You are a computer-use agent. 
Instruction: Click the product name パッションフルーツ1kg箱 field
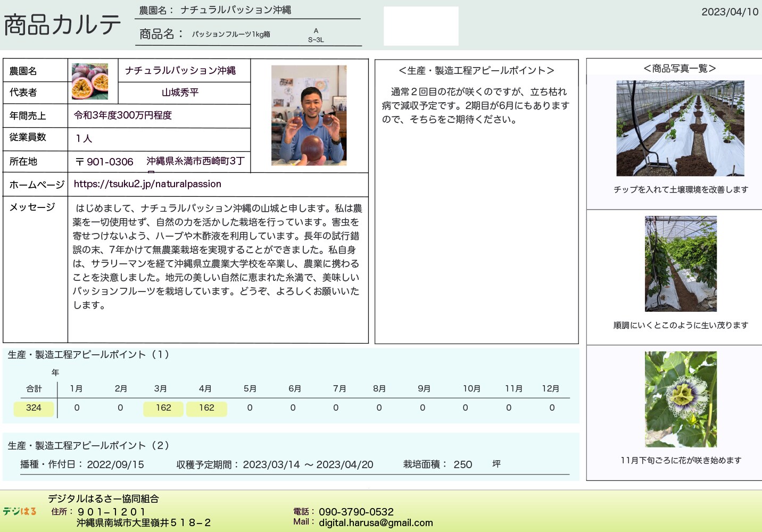tap(231, 35)
